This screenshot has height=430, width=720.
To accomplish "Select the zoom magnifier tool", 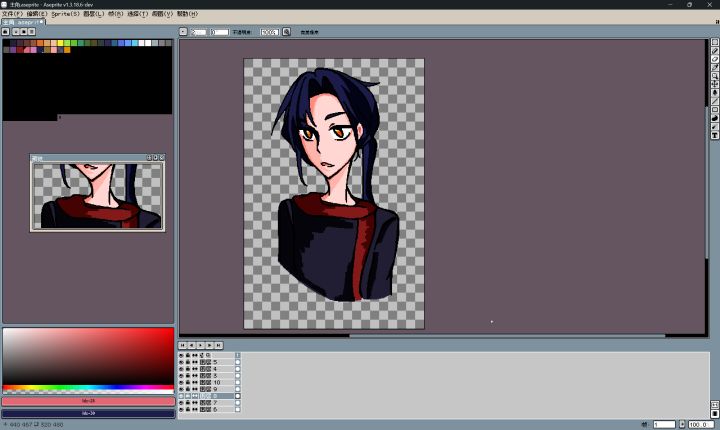I will click(715, 76).
